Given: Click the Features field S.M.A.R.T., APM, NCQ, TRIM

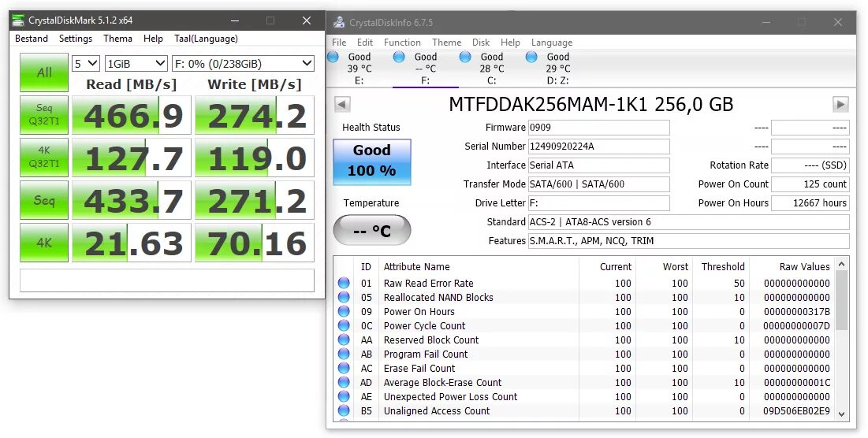Looking at the screenshot, I should [x=688, y=240].
